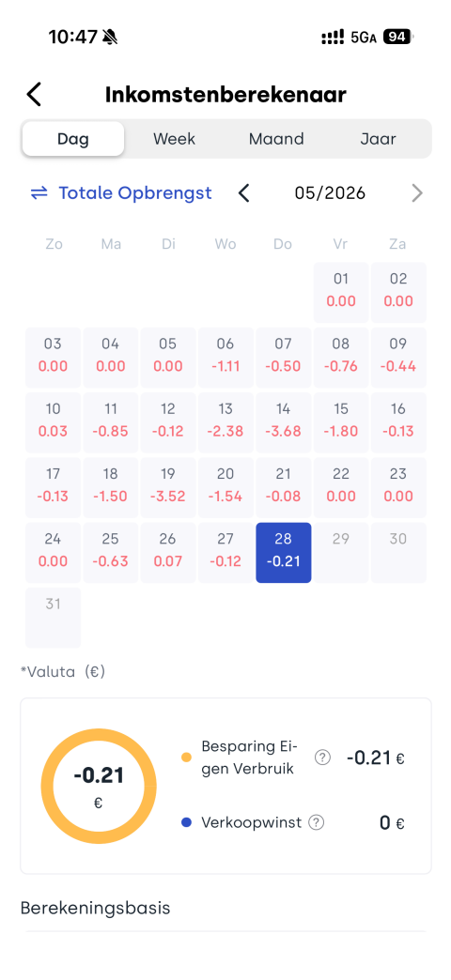
Task: Tap the battery indicator showing 94
Action: (x=397, y=38)
